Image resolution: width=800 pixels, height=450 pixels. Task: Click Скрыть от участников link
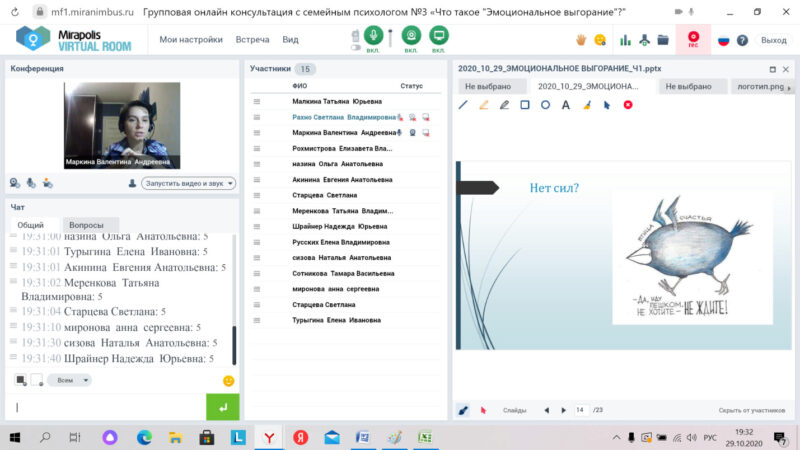point(752,410)
